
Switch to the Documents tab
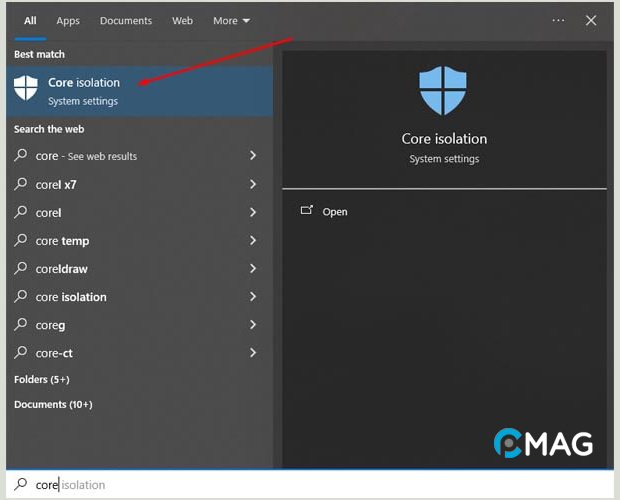pos(126,21)
